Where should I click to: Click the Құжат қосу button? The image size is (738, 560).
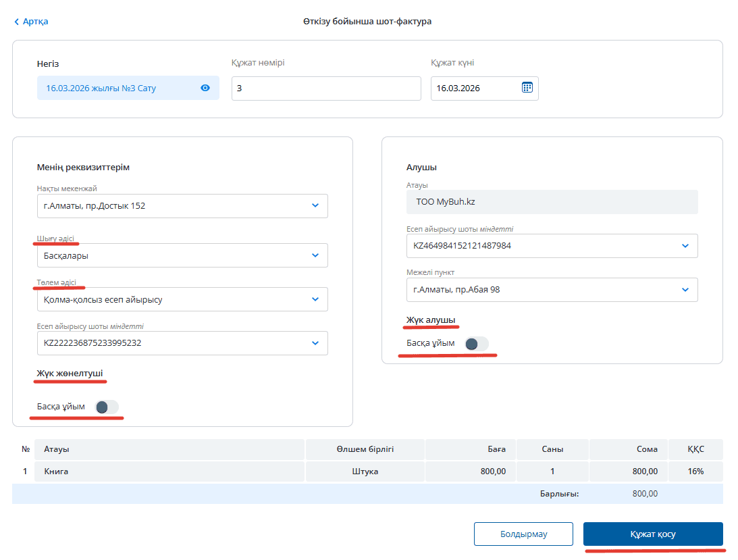(x=652, y=534)
